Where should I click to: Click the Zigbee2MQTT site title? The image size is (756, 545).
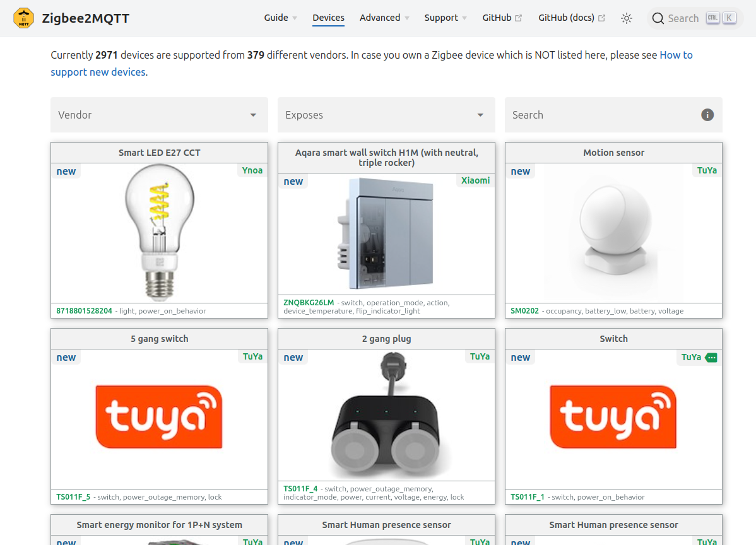pyautogui.click(x=86, y=18)
